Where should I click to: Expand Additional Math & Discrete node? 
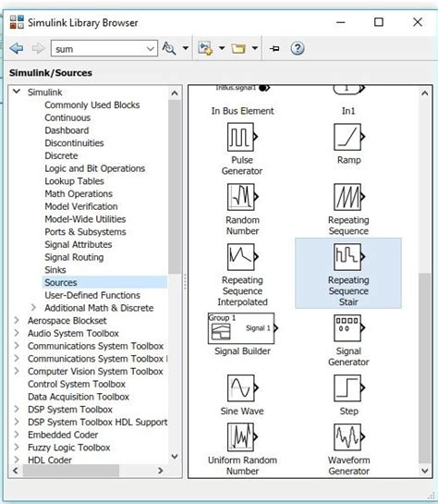pos(33,308)
